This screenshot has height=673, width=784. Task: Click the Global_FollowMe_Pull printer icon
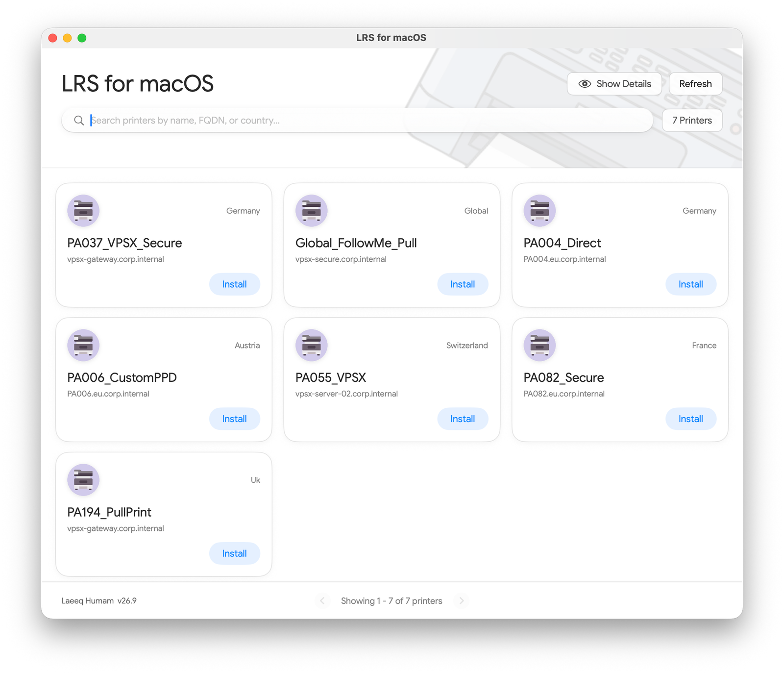312,211
